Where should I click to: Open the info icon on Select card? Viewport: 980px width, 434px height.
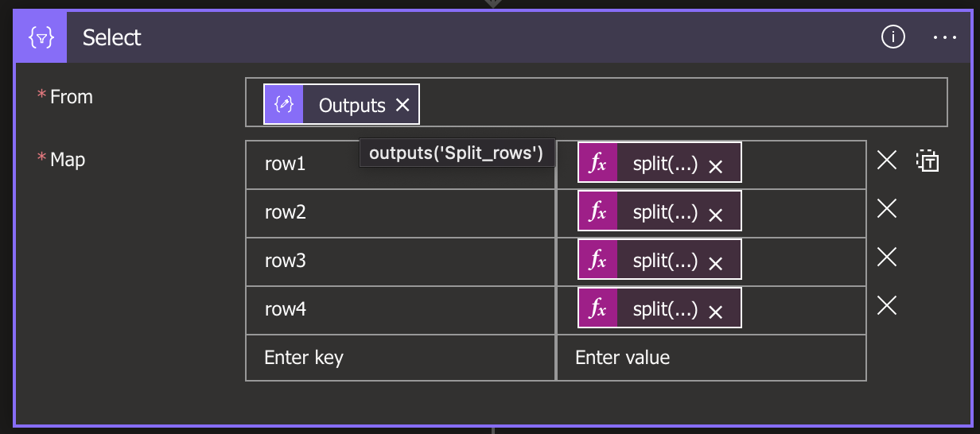pyautogui.click(x=893, y=37)
